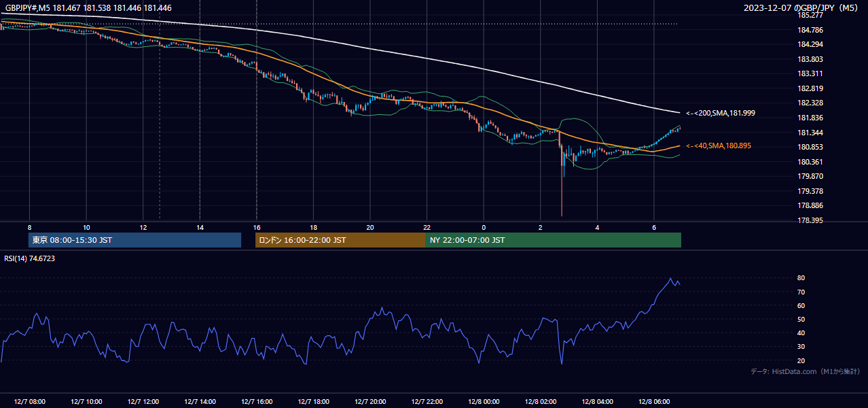
Task: Select the 200 SMA label reading 181.999
Action: click(x=721, y=113)
